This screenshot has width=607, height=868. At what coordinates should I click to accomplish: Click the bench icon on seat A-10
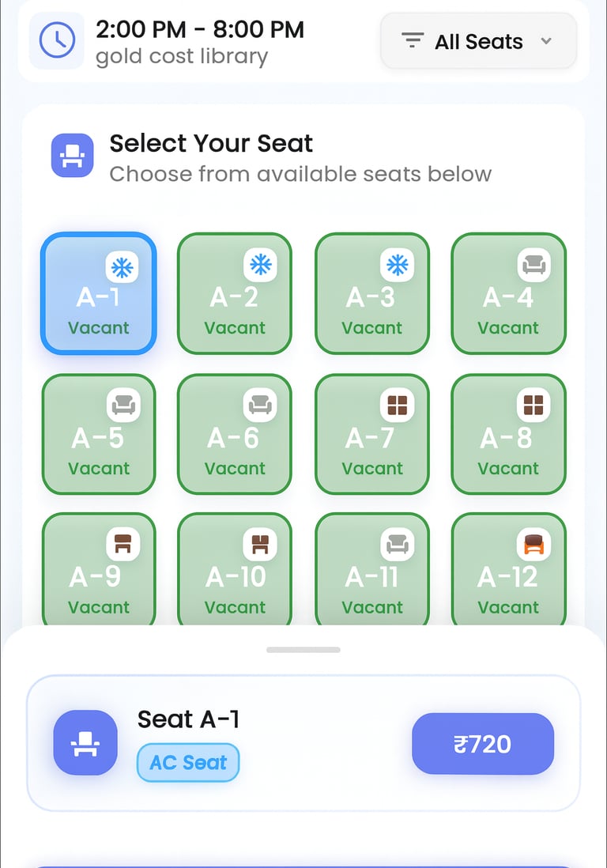coord(261,544)
